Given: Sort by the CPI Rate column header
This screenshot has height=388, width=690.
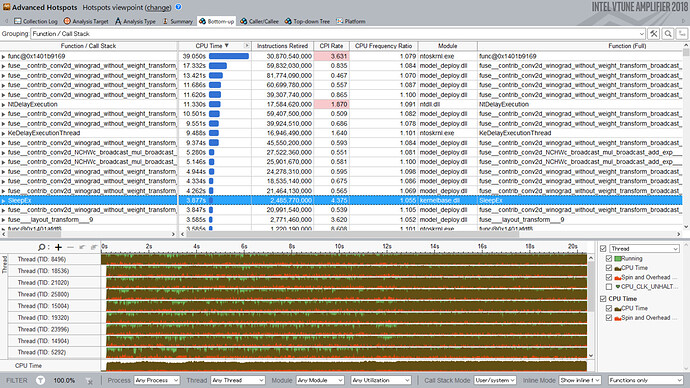Looking at the screenshot, I should [331, 46].
